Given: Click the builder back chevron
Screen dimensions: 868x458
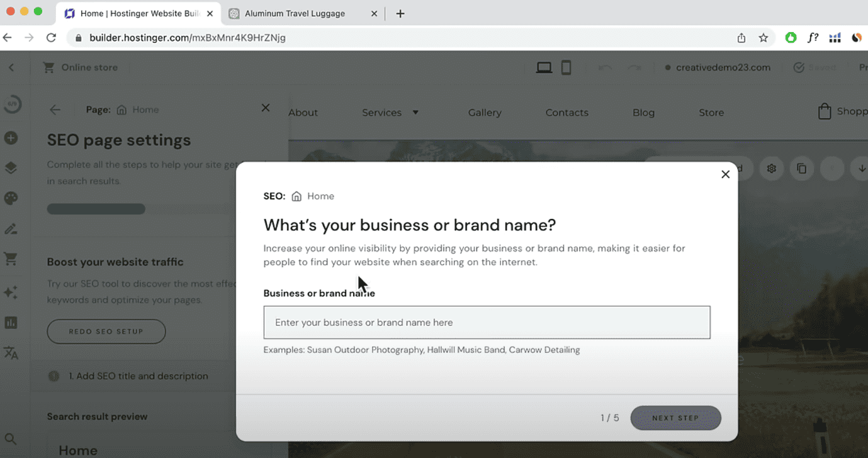Looking at the screenshot, I should tap(11, 67).
